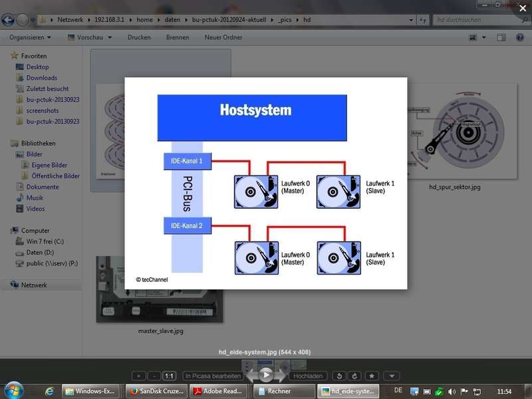
Task: Expand the Organisieren dropdown
Action: (x=31, y=37)
